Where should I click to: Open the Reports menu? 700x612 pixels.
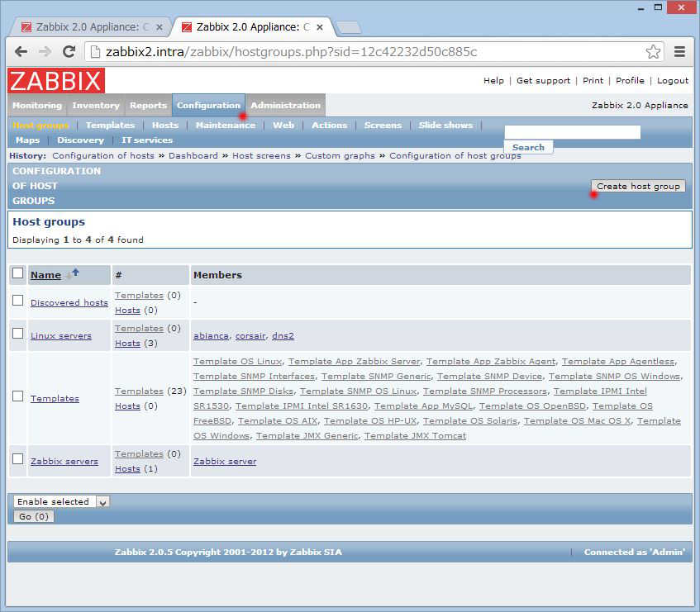pos(148,106)
